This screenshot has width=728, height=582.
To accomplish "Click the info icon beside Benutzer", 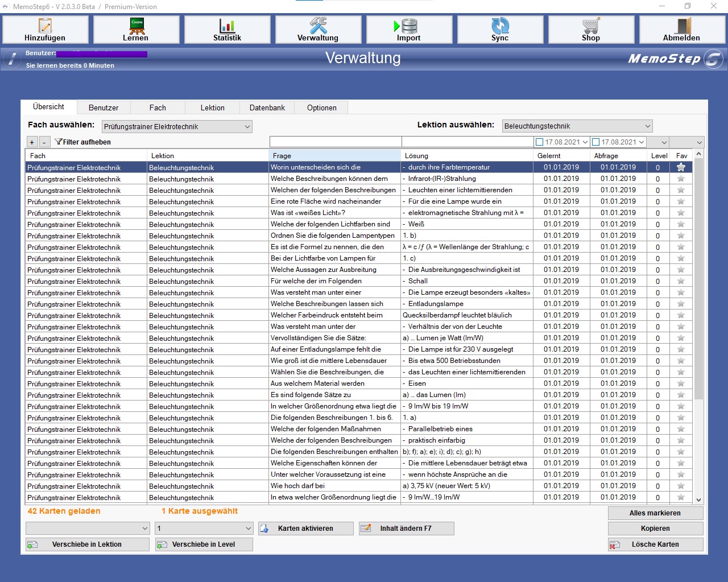I will pos(12,59).
